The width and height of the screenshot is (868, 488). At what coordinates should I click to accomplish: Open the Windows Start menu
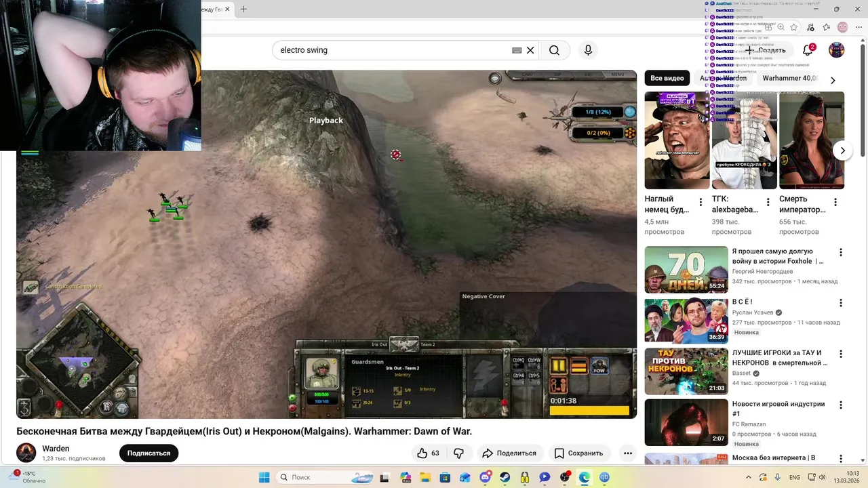pyautogui.click(x=264, y=477)
